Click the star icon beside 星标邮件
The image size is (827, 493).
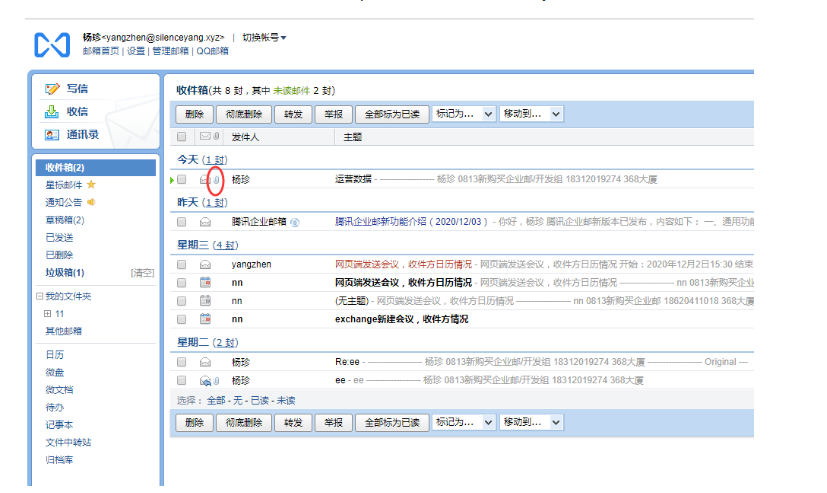point(92,185)
